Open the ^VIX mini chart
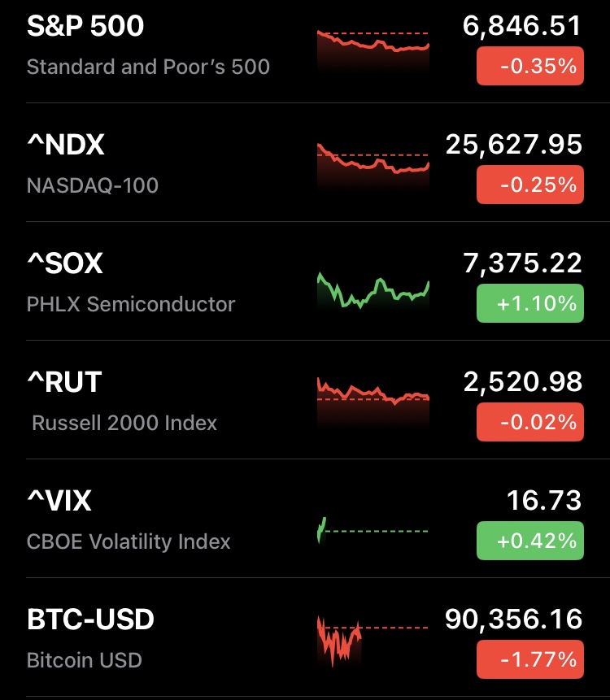The height and width of the screenshot is (700, 610). click(x=373, y=530)
